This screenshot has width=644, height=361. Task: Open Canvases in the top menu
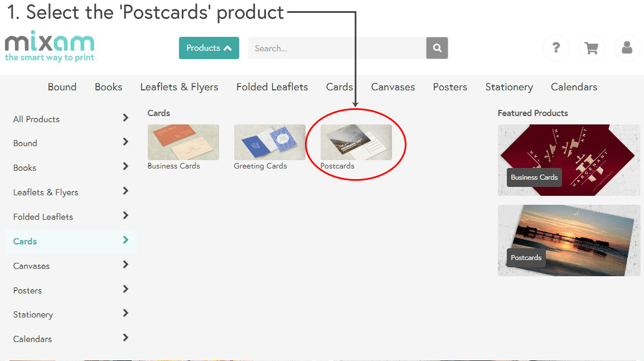[x=393, y=87]
